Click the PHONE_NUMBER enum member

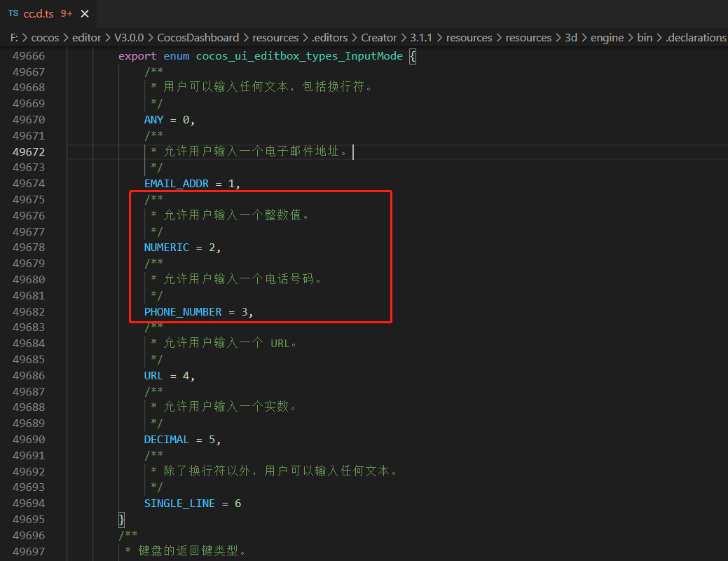[183, 312]
